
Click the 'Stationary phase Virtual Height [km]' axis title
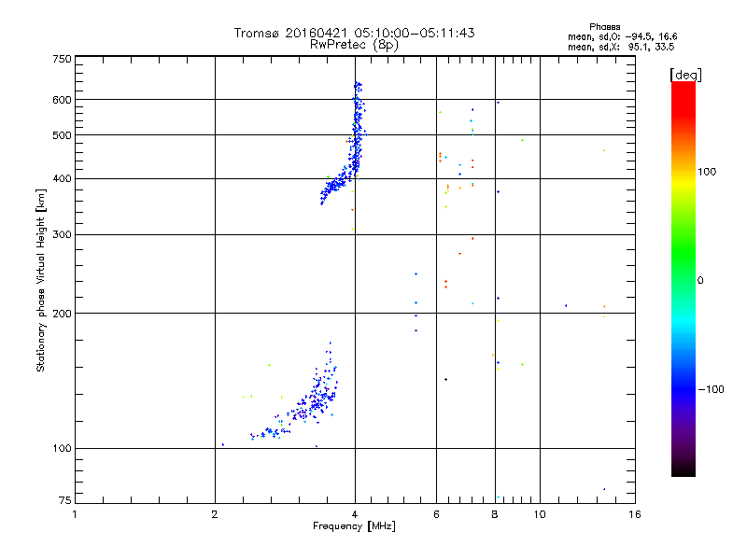(x=40, y=280)
